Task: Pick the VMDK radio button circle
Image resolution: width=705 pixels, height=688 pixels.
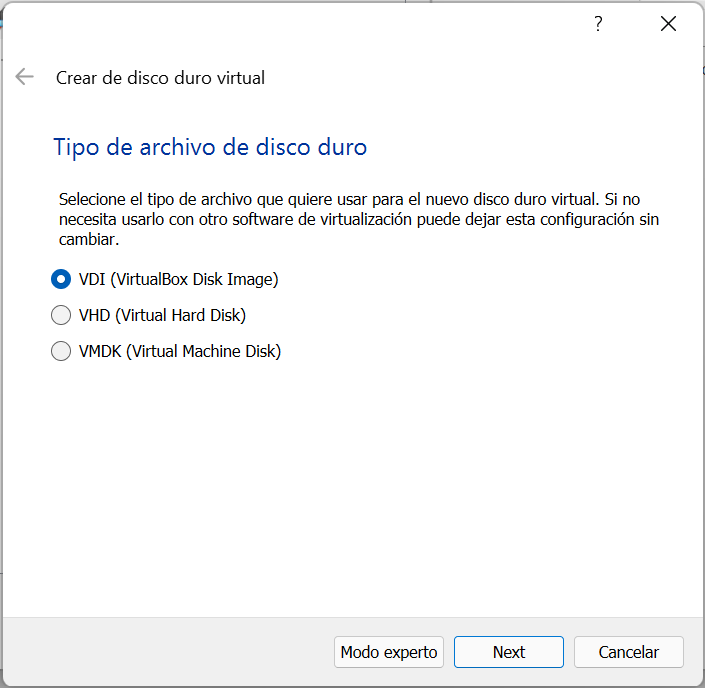Action: (61, 351)
